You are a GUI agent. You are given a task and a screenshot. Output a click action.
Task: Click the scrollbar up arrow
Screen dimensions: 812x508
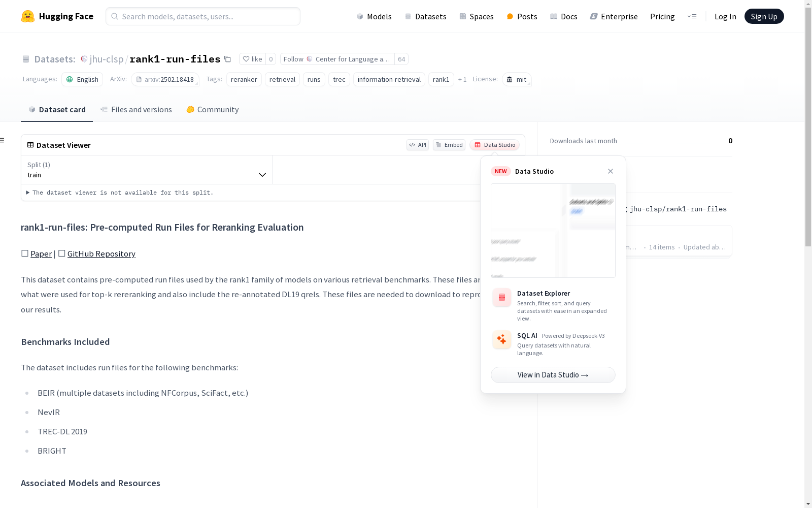click(x=808, y=4)
